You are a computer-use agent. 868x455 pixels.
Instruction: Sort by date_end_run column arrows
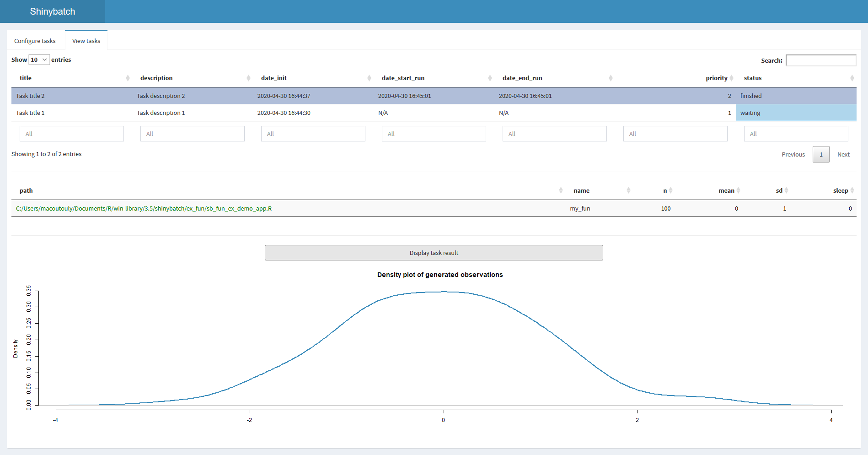[611, 78]
